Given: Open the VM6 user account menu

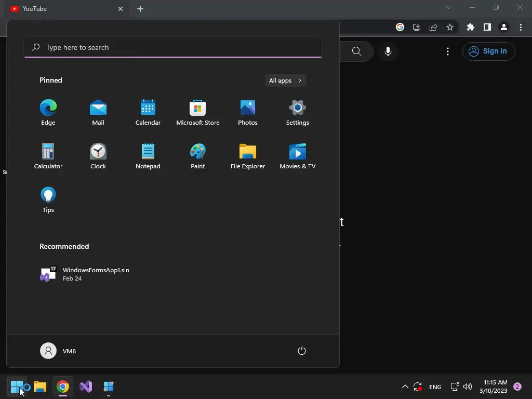Looking at the screenshot, I should (58, 351).
